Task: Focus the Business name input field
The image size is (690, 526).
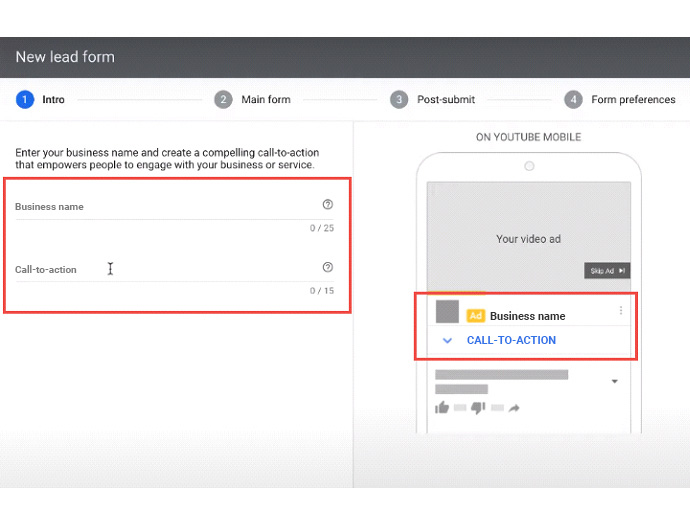Action: pos(174,207)
